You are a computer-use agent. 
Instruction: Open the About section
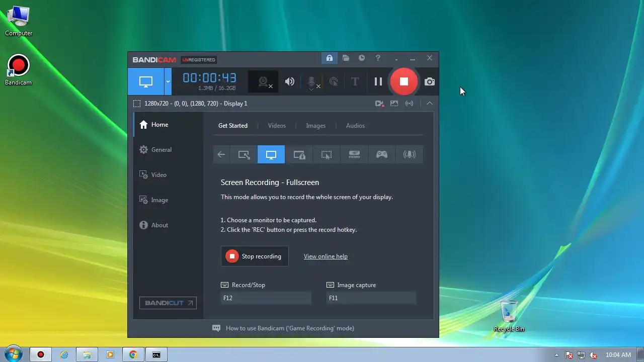pyautogui.click(x=168, y=225)
